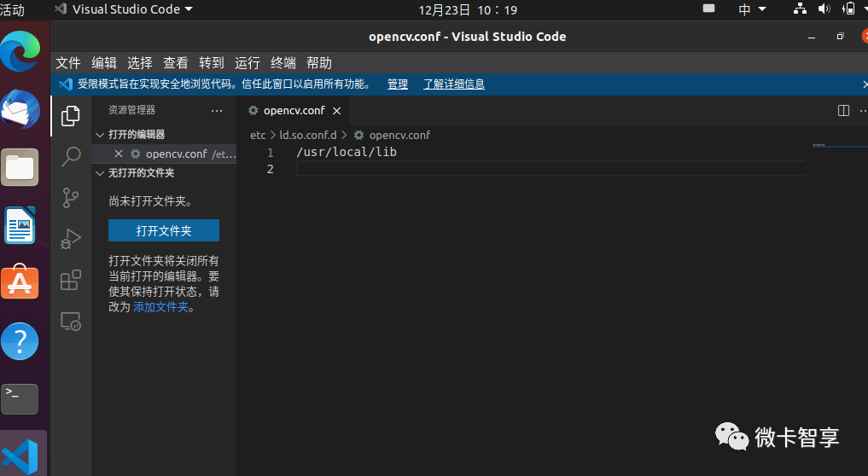Image resolution: width=868 pixels, height=476 pixels.
Task: Click the ld.so.conf.d breadcrumb segment
Action: click(308, 135)
